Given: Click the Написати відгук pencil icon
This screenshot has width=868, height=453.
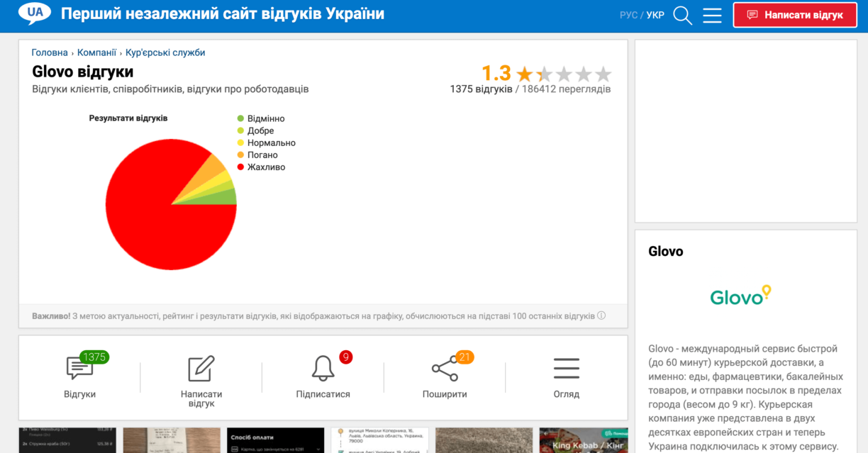Looking at the screenshot, I should (x=201, y=368).
